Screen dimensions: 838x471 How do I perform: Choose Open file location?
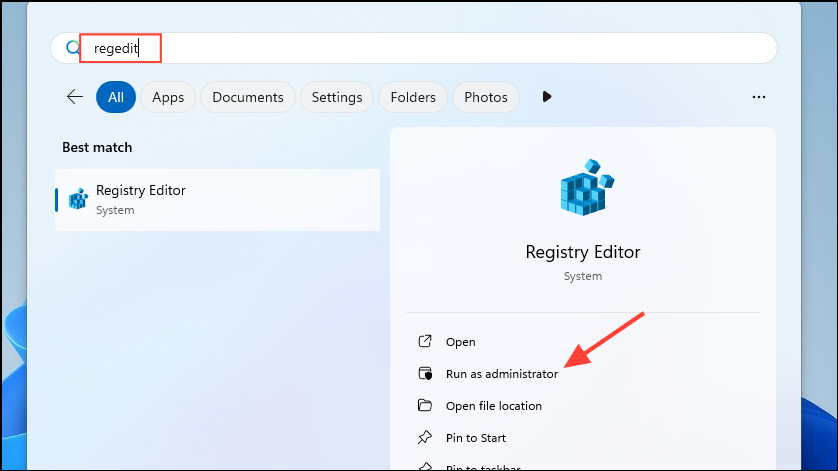[x=494, y=406]
